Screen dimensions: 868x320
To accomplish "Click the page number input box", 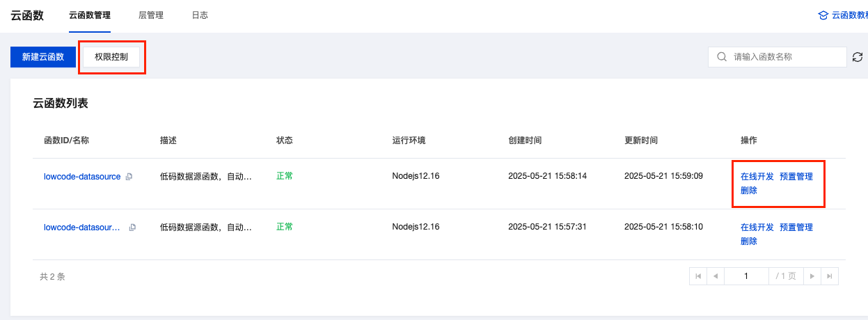I will (x=746, y=276).
